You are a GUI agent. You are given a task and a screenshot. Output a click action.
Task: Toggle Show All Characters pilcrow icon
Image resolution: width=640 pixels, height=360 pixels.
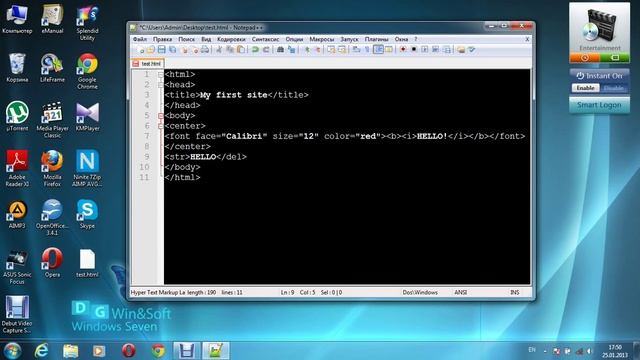[x=367, y=50]
